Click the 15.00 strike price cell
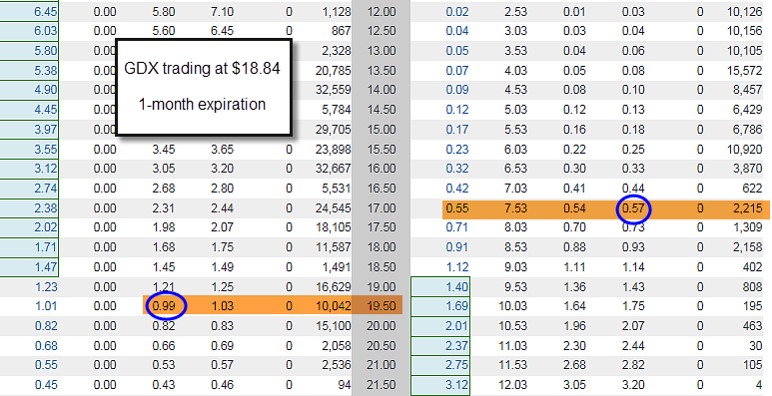The width and height of the screenshot is (772, 396). click(382, 129)
